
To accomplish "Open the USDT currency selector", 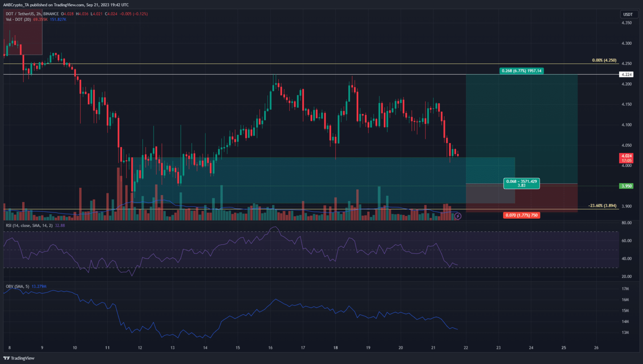I will [628, 14].
